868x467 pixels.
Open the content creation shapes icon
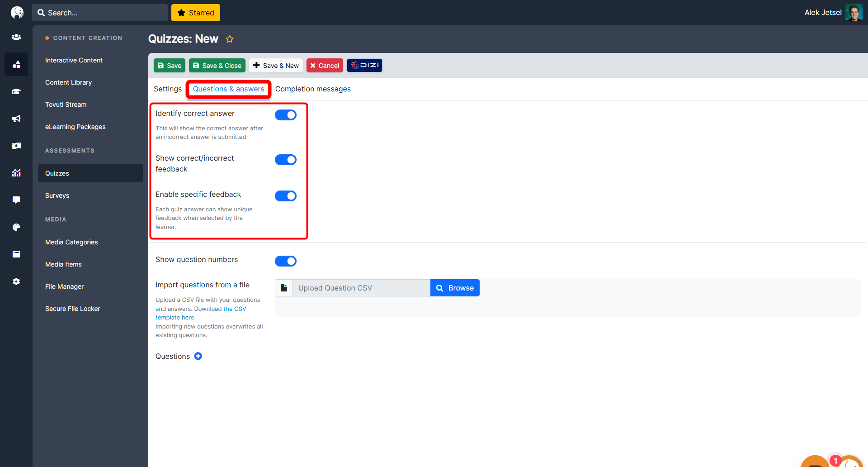(16, 64)
